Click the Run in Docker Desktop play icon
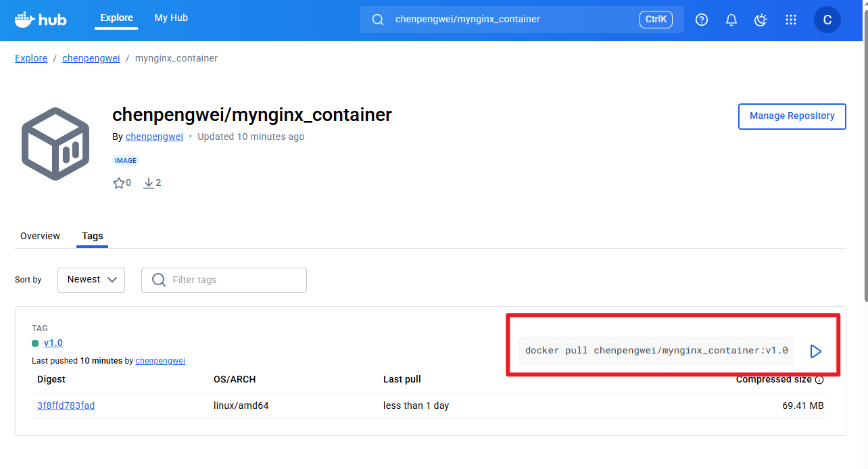 click(x=816, y=351)
